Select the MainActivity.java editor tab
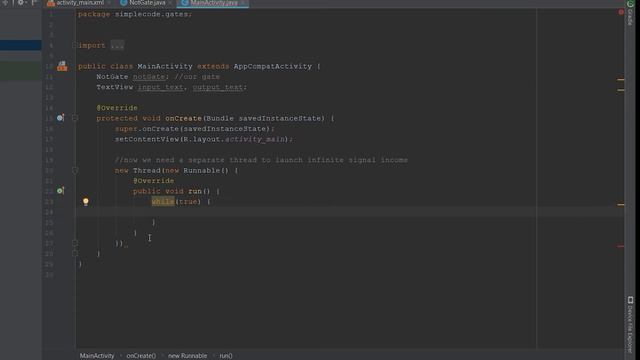 213,3
